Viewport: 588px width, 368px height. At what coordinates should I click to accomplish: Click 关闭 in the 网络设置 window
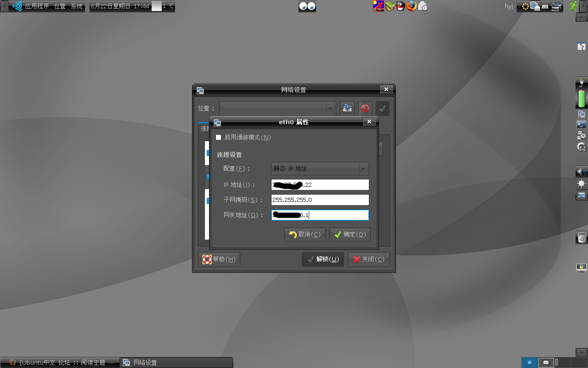[x=369, y=259]
